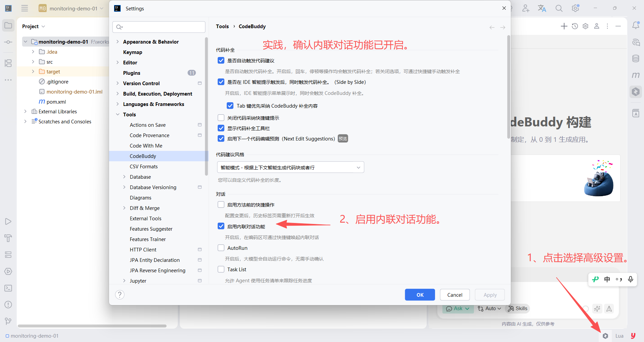Open the Auto model selector button

[489, 308]
